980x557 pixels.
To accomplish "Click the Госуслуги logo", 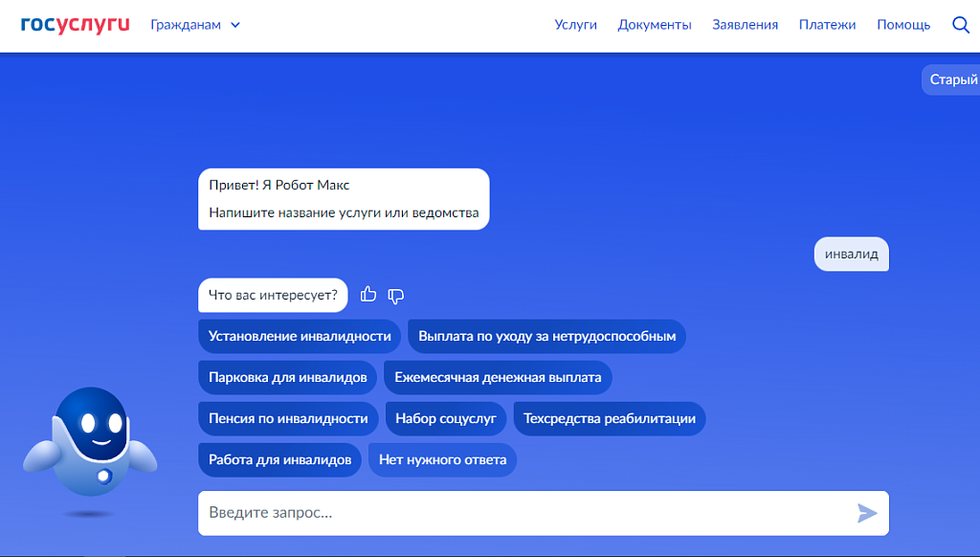I will coord(75,25).
